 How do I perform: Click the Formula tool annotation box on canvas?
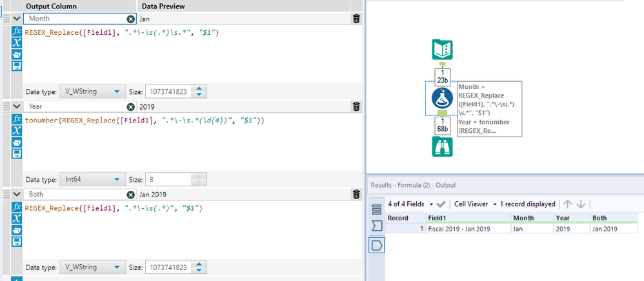click(489, 109)
